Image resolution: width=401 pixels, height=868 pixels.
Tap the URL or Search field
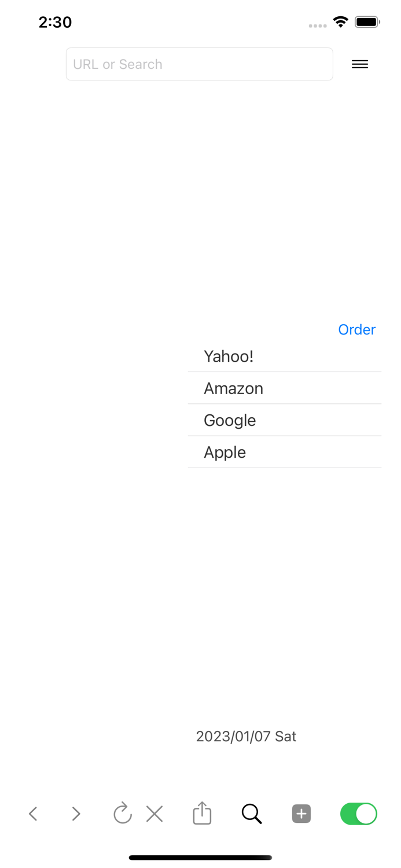click(x=200, y=64)
